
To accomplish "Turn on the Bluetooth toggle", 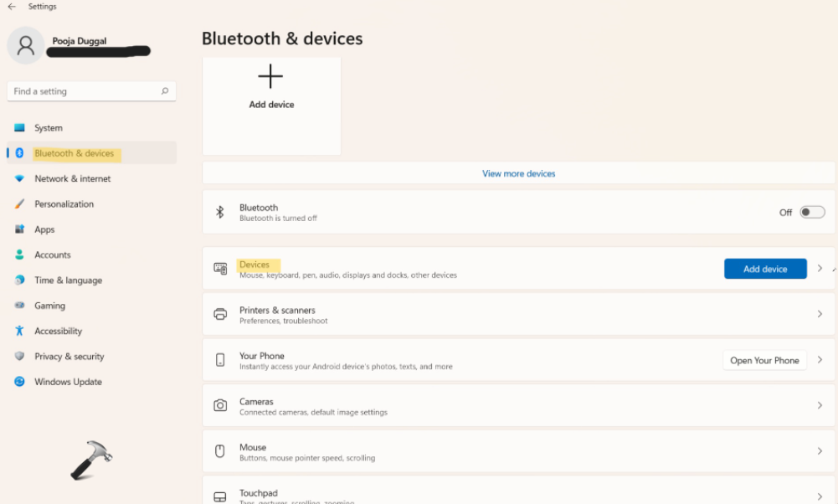I will click(x=811, y=213).
